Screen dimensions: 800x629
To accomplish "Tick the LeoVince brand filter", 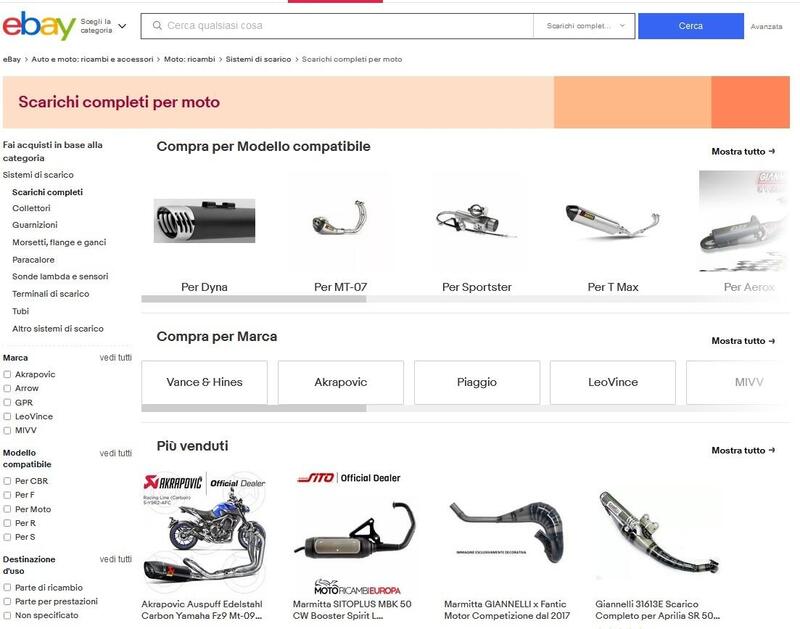I will 7,416.
